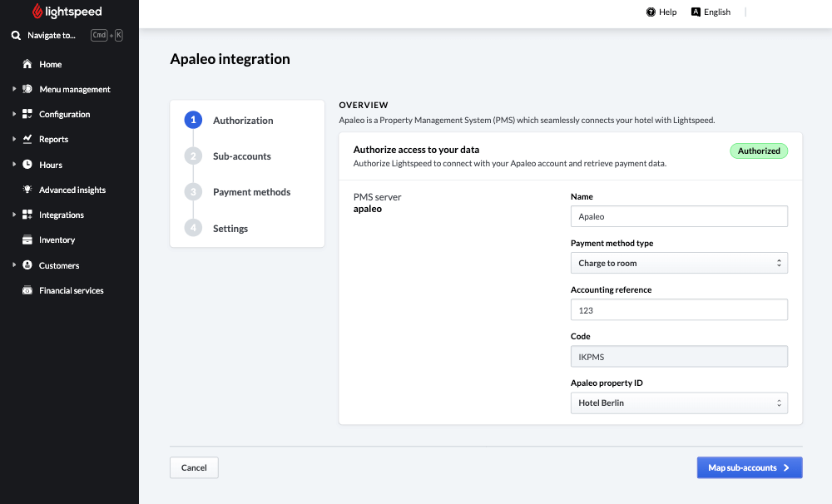Expand the Customers sidebar section
The height and width of the screenshot is (504, 832).
(14, 264)
